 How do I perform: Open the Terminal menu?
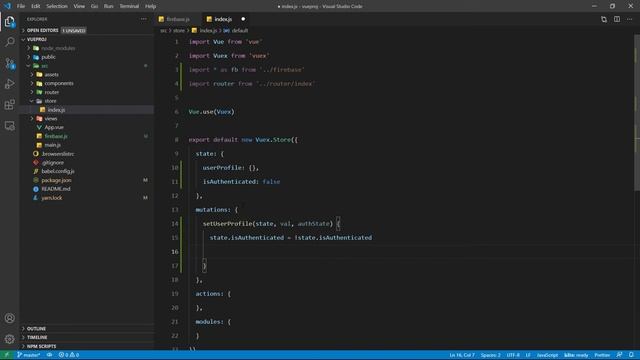pyautogui.click(x=129, y=6)
